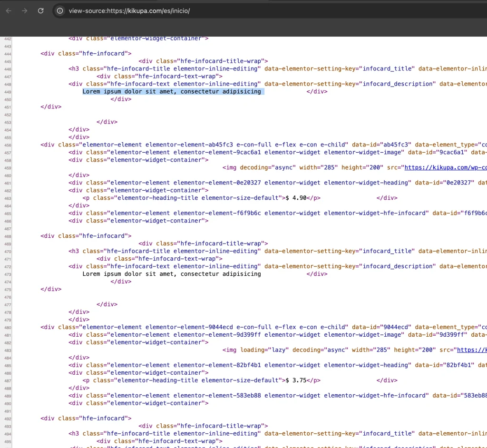487x448 pixels.
Task: Click the price text $ 4.90
Action: [296, 198]
